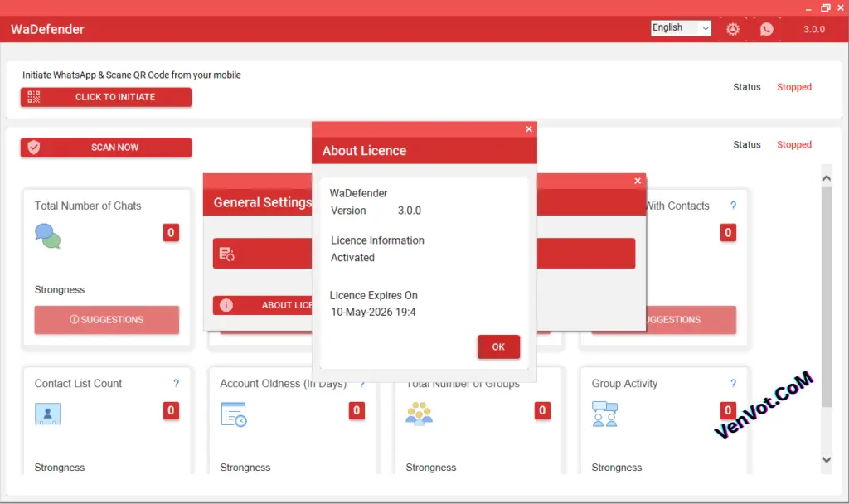Screen dimensions: 849x504
Task: Click the ABOUT LICENCE button in General Settings
Action: tap(263, 305)
